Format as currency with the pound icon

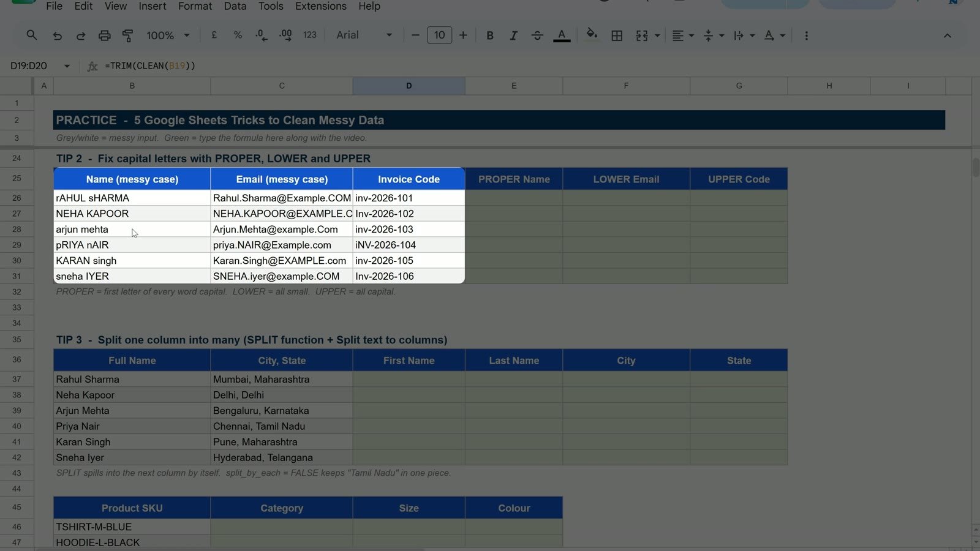tap(214, 36)
